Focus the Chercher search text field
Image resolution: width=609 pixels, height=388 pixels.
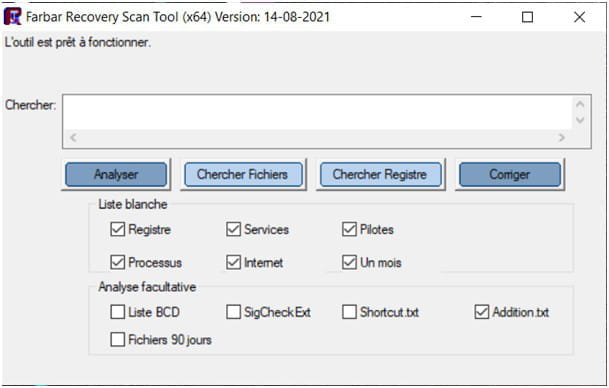[x=317, y=113]
